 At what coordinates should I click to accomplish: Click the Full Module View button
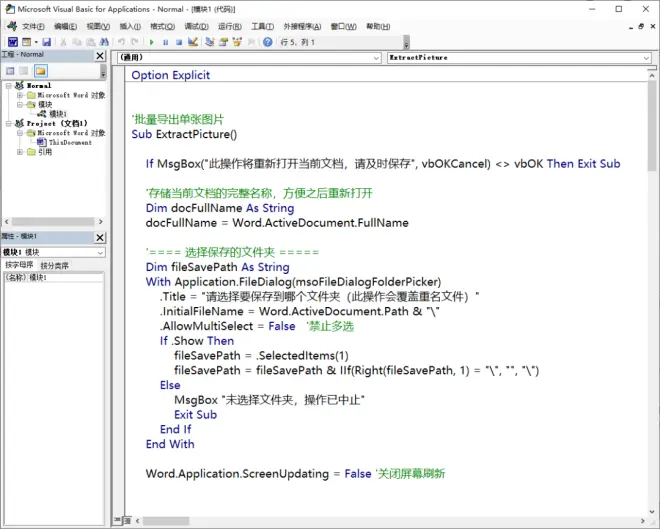127,521
